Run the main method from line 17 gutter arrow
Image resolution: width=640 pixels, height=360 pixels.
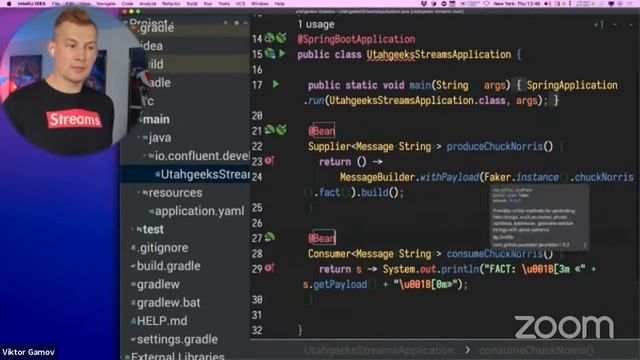tap(276, 84)
